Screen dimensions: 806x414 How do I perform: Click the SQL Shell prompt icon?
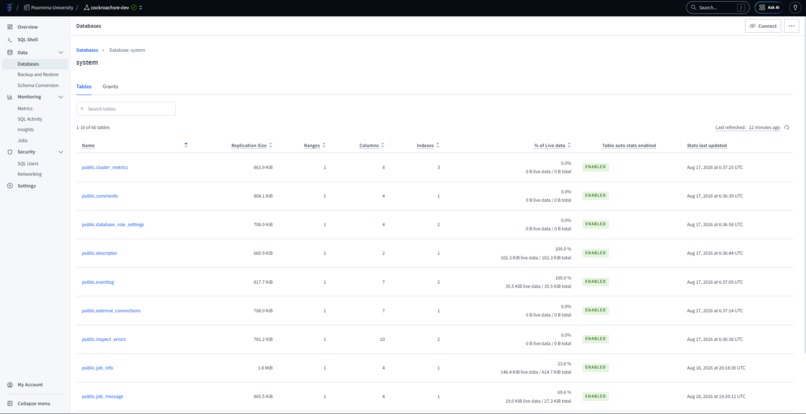(x=10, y=40)
